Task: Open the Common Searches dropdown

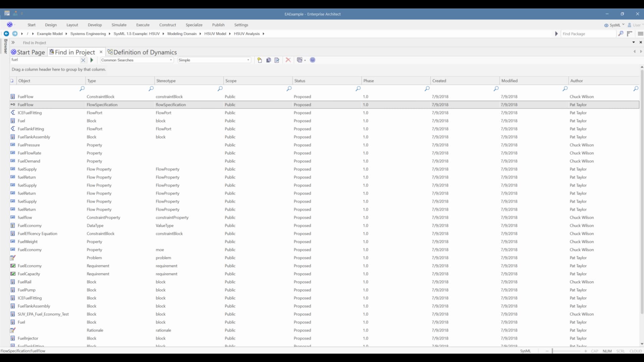Action: (171, 60)
